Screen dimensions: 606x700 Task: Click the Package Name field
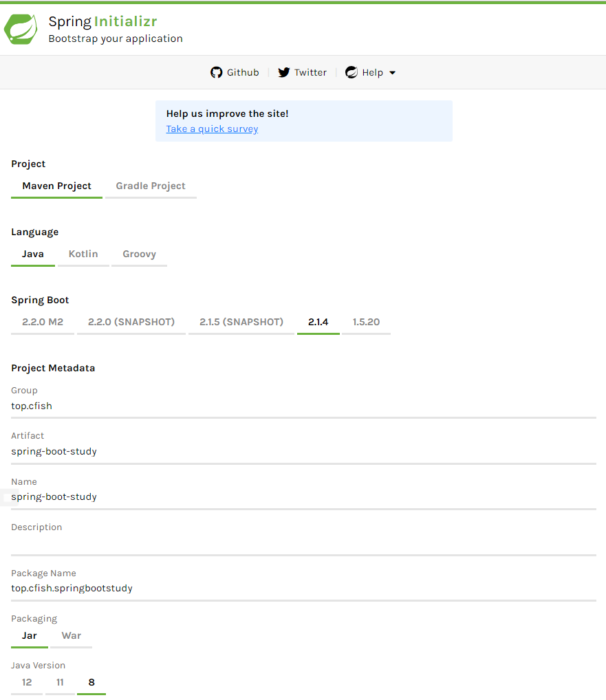pyautogui.click(x=303, y=589)
